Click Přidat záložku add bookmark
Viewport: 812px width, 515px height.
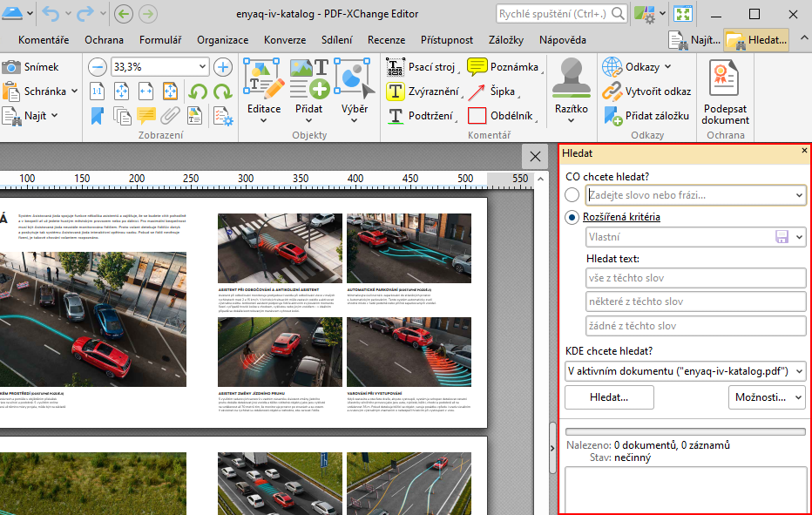coord(646,116)
